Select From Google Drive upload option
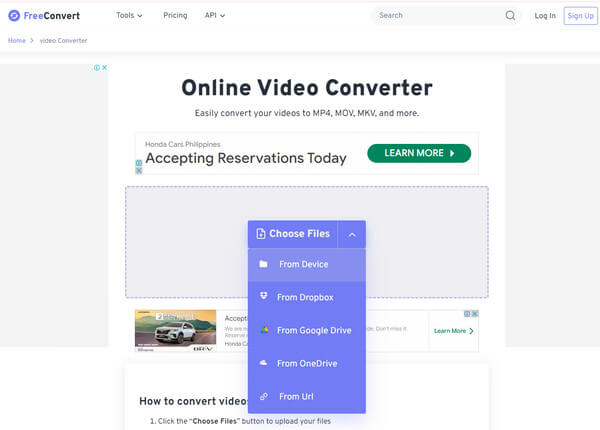The image size is (600, 430). tap(307, 331)
